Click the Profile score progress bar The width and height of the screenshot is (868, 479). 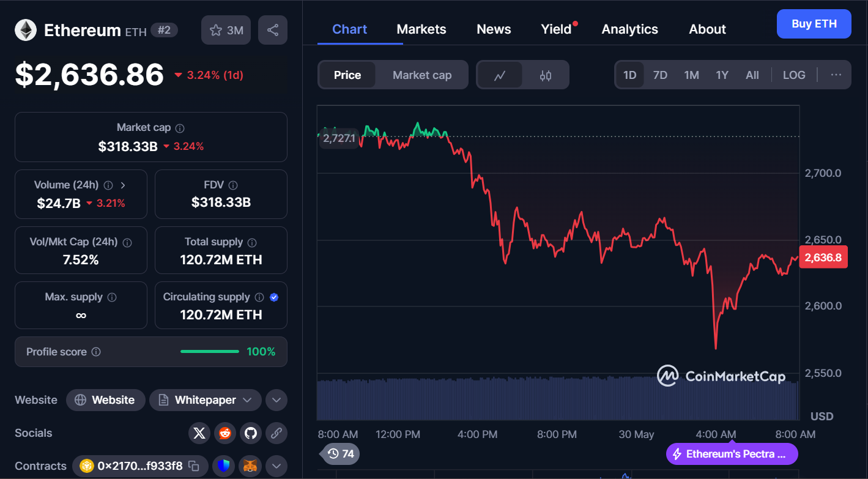click(x=210, y=352)
